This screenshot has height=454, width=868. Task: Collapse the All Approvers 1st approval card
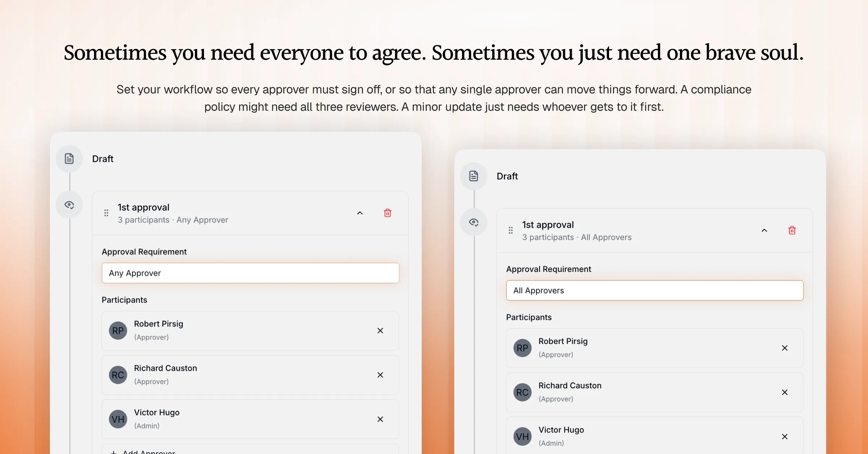(x=764, y=230)
